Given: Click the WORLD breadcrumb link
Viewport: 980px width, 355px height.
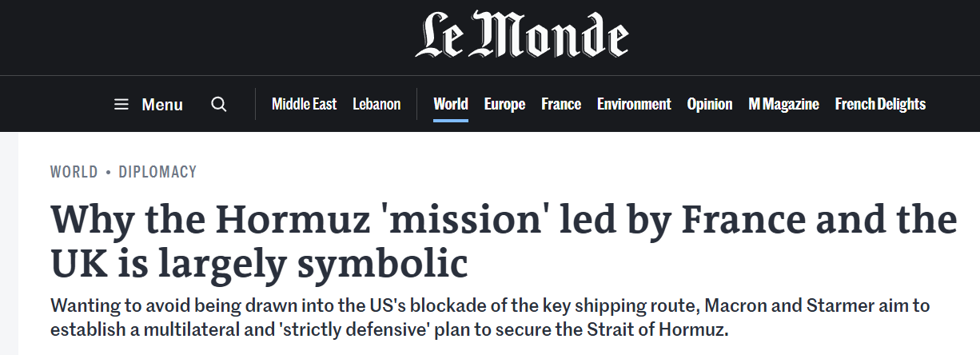Looking at the screenshot, I should pos(74,172).
